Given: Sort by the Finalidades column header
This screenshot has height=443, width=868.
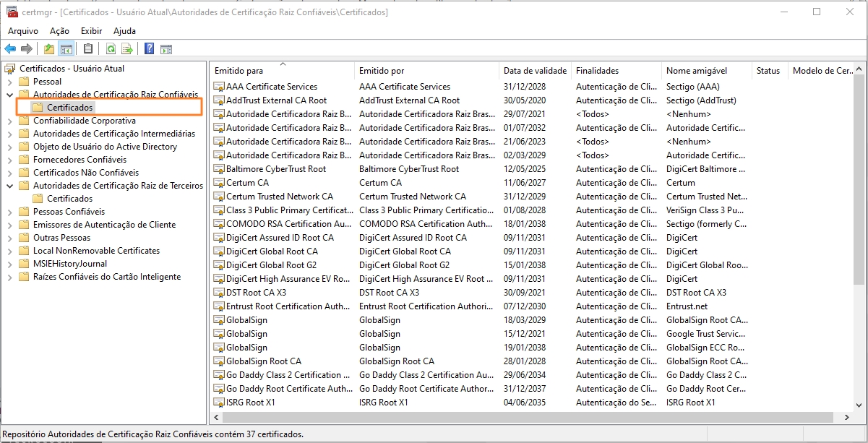Looking at the screenshot, I should pos(616,71).
